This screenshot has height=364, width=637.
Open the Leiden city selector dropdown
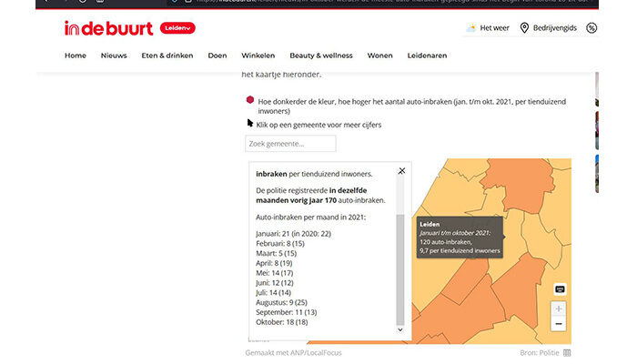click(177, 28)
